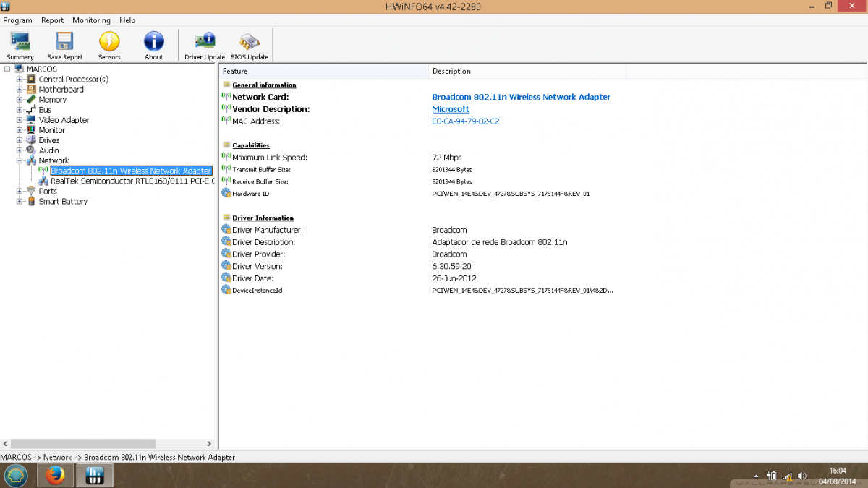Launch BIOS Update from toolbar
The height and width of the screenshot is (488, 868).
click(x=249, y=46)
